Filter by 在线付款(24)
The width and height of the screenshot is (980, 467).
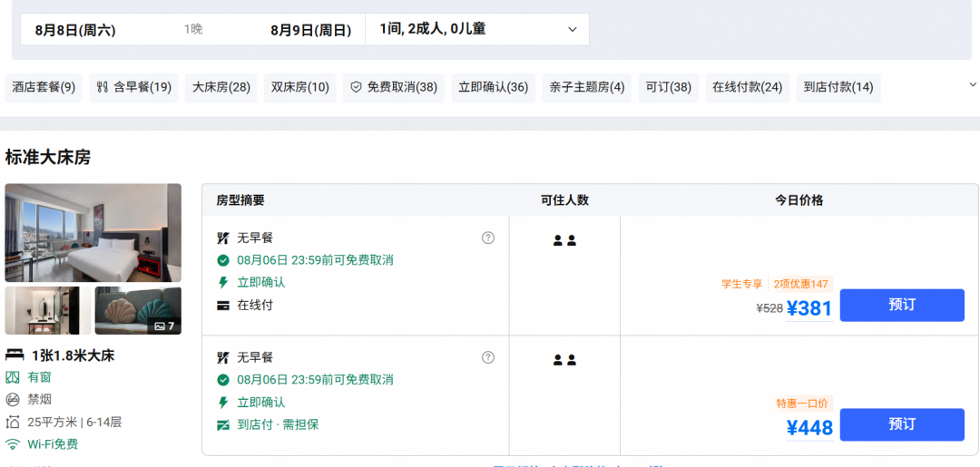[748, 87]
